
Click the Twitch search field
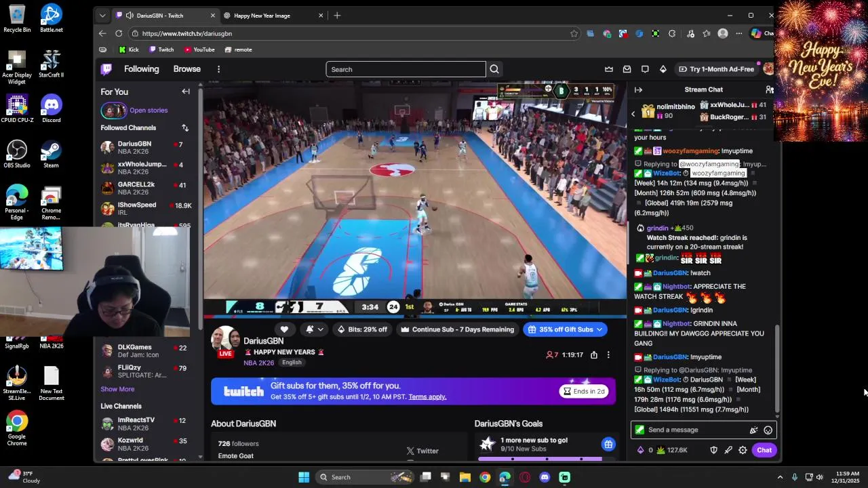[x=406, y=69]
